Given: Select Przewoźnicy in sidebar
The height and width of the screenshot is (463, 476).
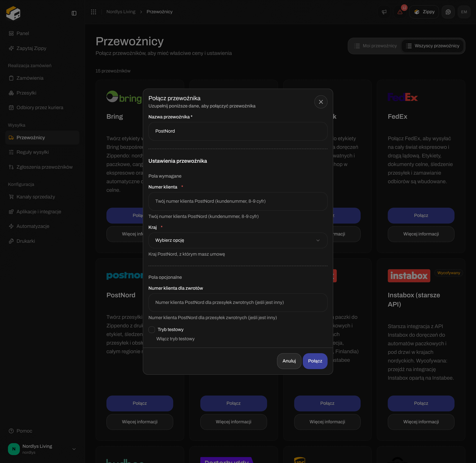Looking at the screenshot, I should [x=42, y=138].
